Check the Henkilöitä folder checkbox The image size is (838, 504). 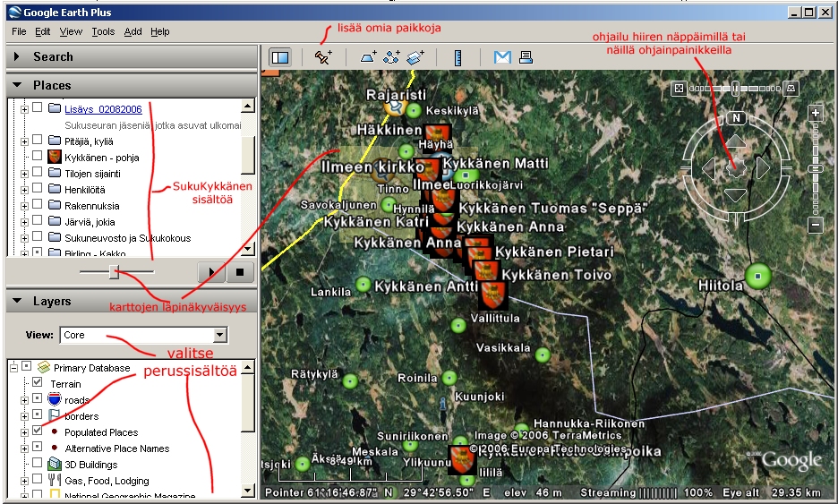click(x=37, y=188)
